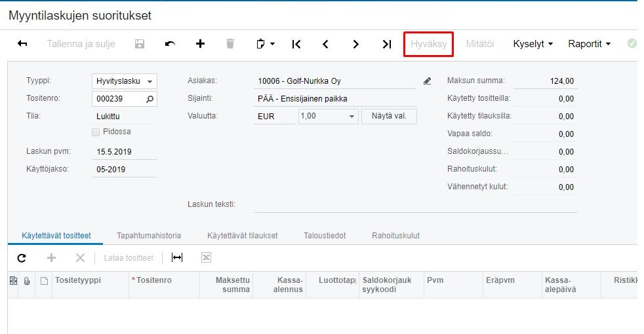Go to the previous record
Image resolution: width=644 pixels, height=334 pixels.
point(325,44)
